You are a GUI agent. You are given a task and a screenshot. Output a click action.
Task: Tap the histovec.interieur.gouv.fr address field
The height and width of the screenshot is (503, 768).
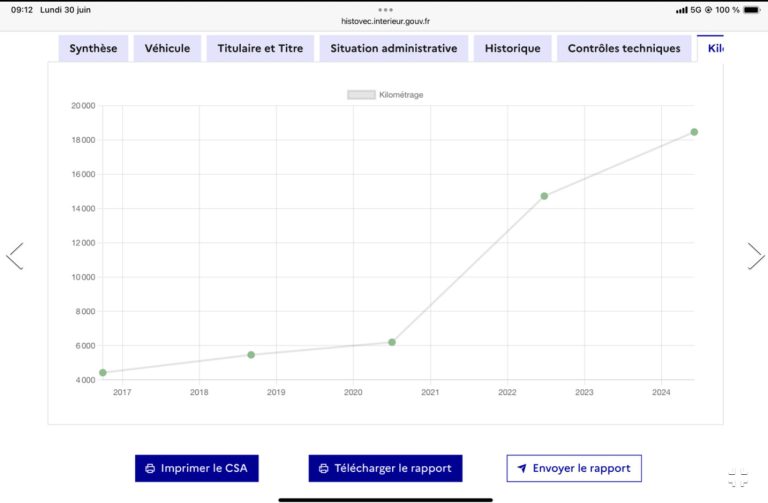click(x=385, y=21)
